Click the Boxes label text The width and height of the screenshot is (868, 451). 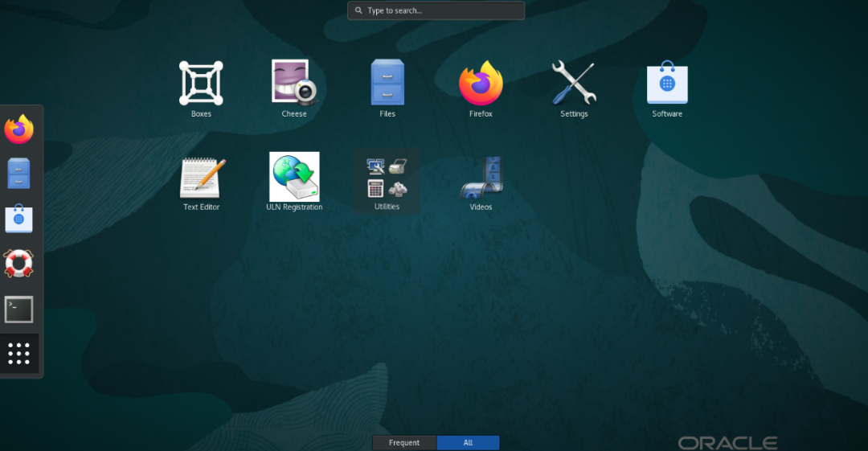click(201, 113)
